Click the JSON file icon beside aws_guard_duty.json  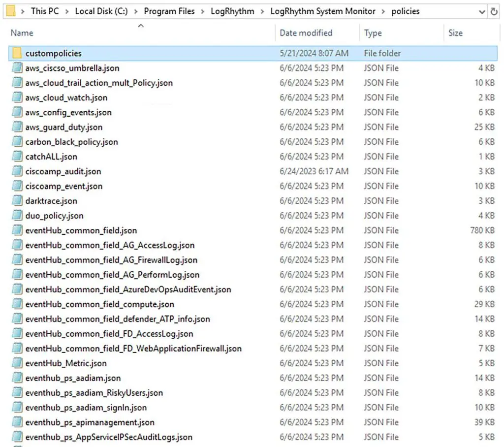pyautogui.click(x=17, y=127)
